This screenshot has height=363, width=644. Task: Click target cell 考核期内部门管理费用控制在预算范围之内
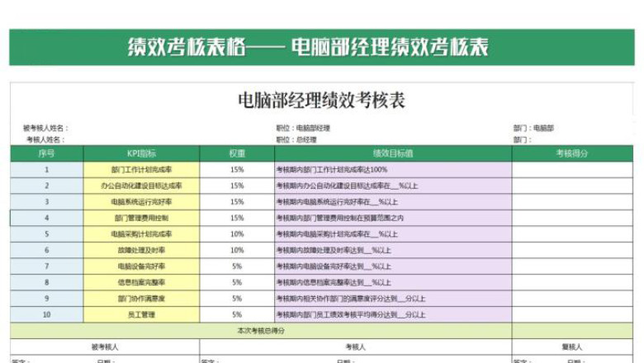(x=393, y=218)
